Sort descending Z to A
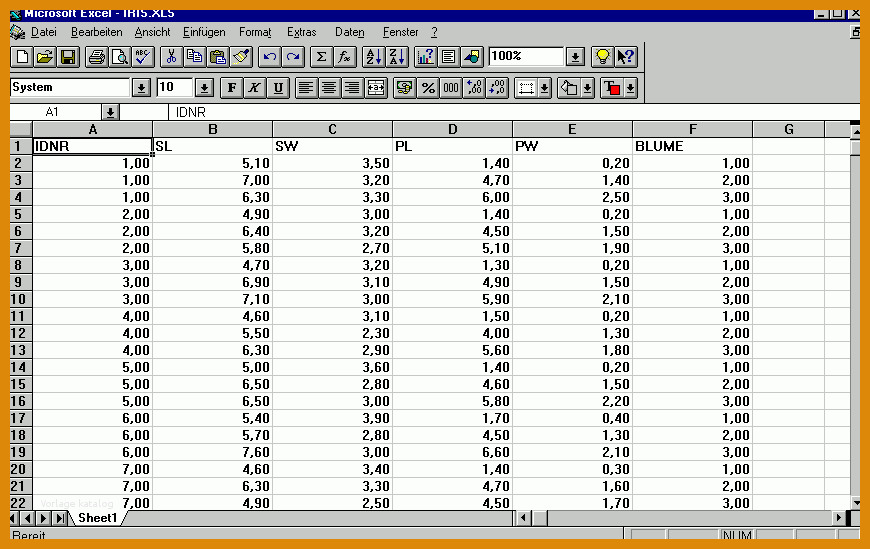This screenshot has height=549, width=870. click(396, 57)
